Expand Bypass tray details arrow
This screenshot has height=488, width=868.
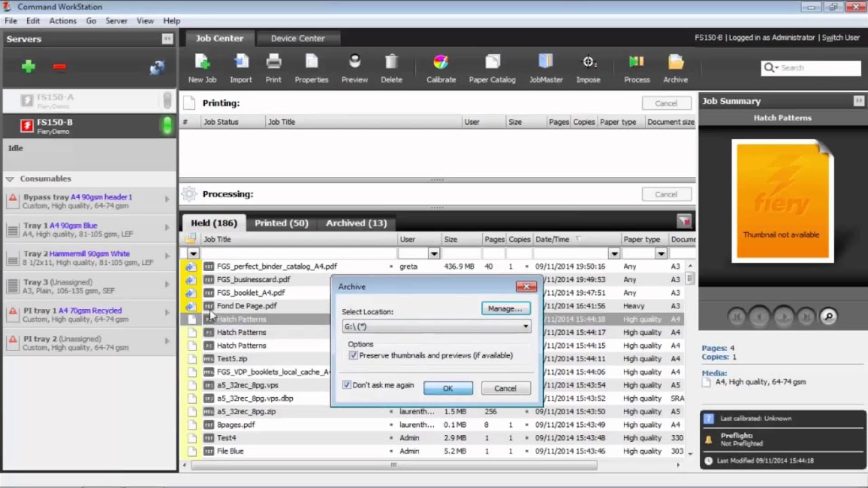coord(167,199)
